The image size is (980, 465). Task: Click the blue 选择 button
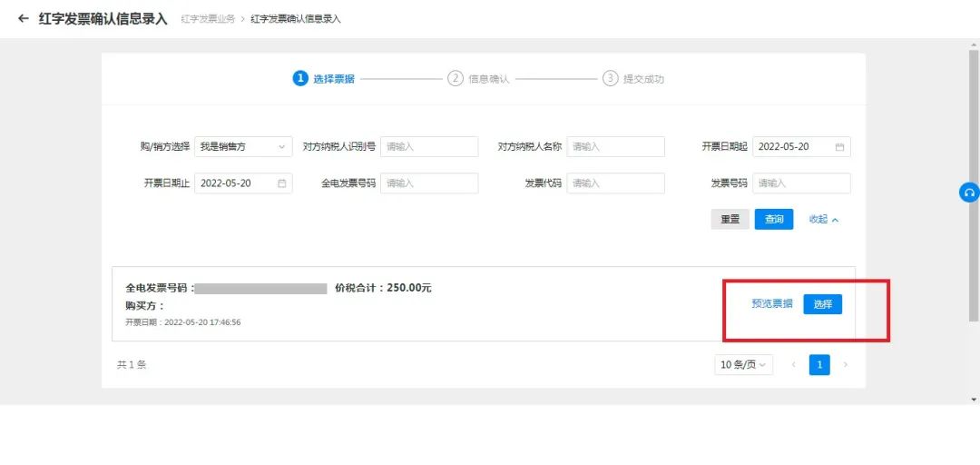point(822,304)
